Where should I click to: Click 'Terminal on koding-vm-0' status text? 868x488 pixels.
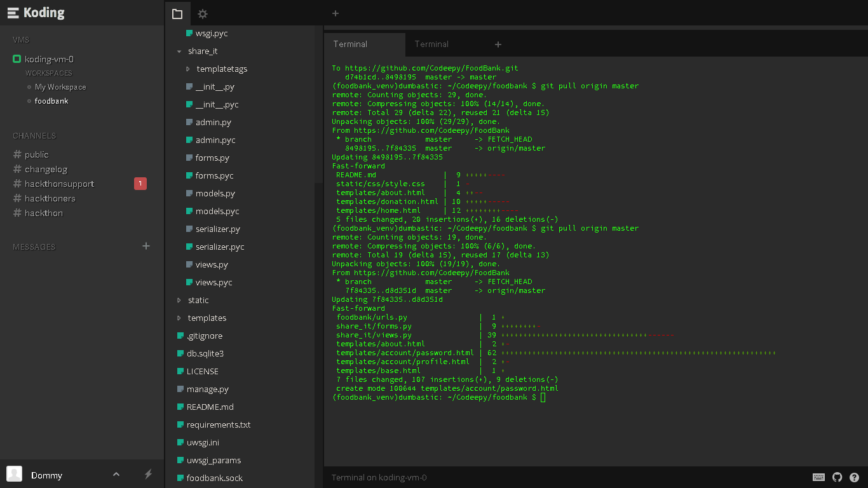click(379, 477)
